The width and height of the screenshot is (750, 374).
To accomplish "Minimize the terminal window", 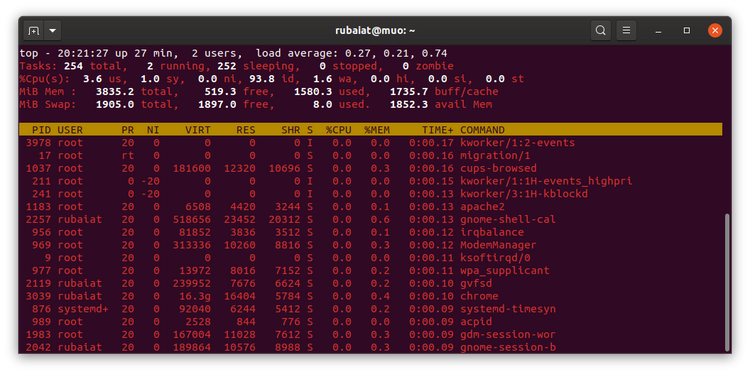I will point(659,31).
